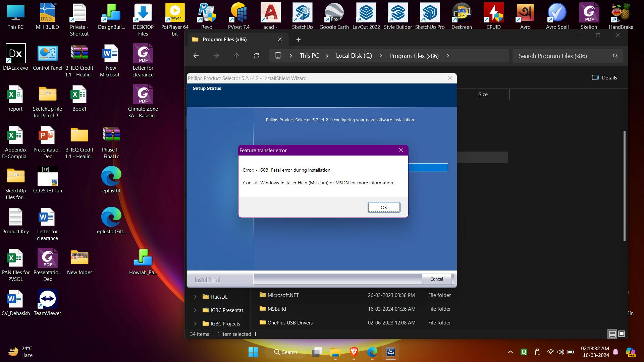Select the Program Files (x86) tab
Screen dimensions: 644x362
225,40
